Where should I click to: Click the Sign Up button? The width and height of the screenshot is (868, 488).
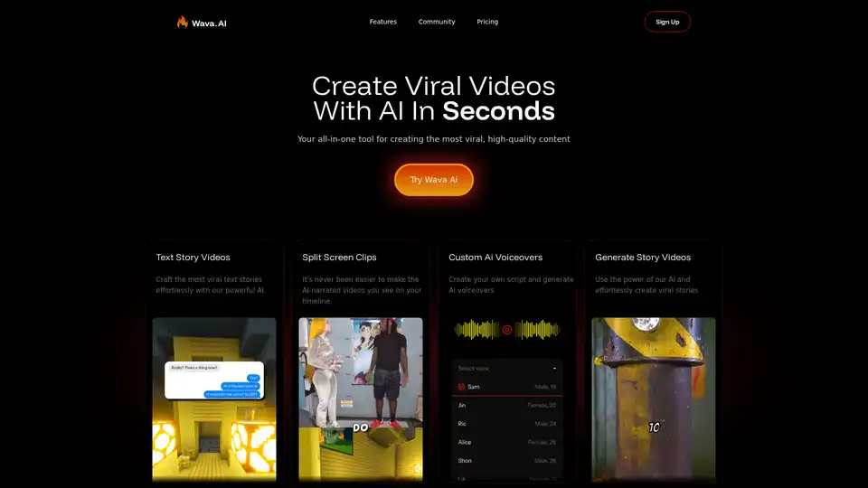(667, 22)
